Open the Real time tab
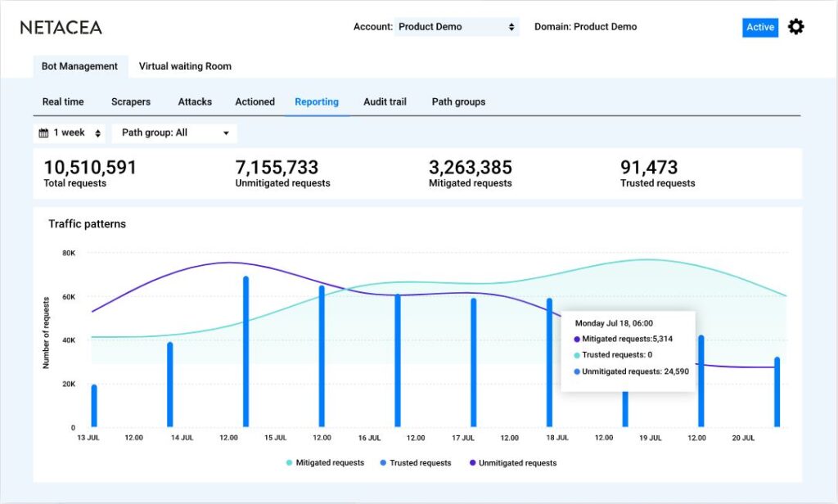This screenshot has height=504, width=838. tap(63, 102)
